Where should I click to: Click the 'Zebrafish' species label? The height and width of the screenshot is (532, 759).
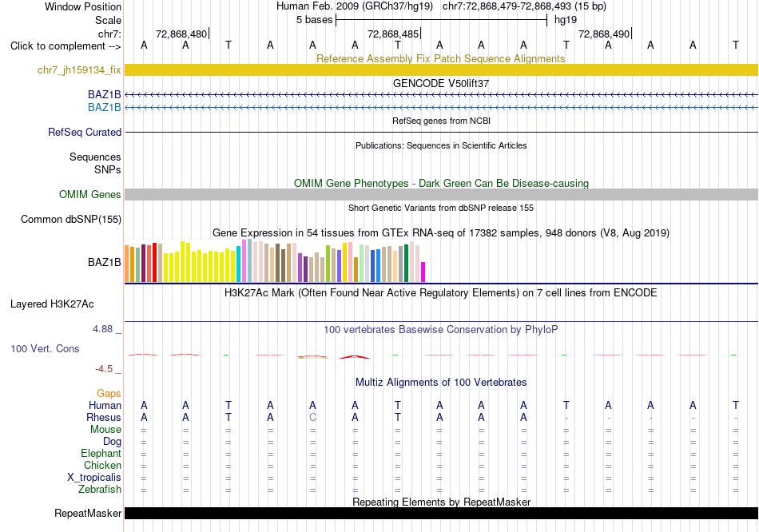(x=100, y=489)
